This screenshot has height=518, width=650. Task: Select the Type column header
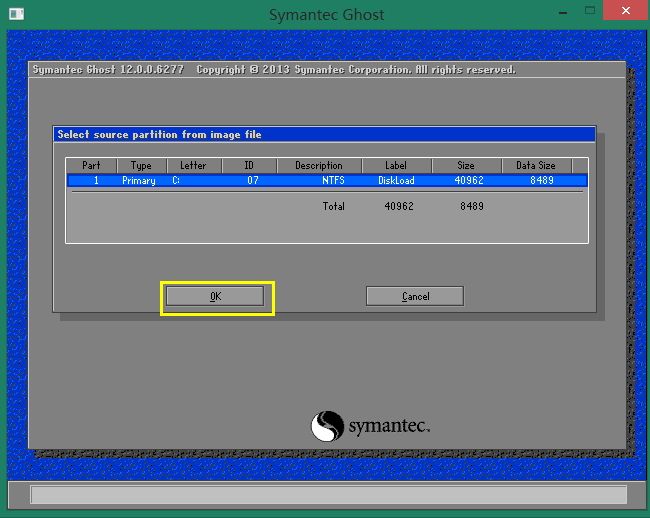click(x=141, y=165)
